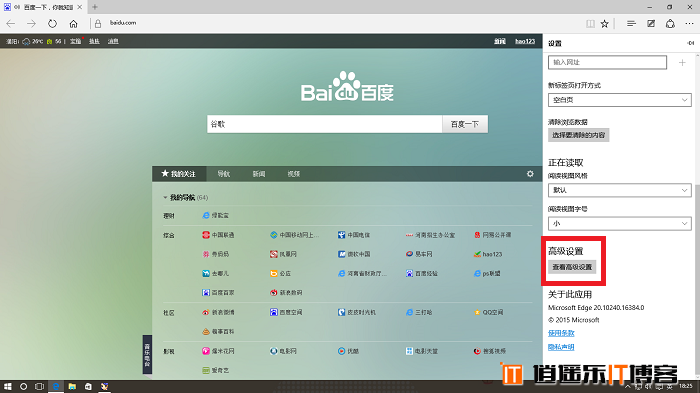The image size is (700, 393).
Task: Open the Edge Hub icon
Action: tap(631, 24)
